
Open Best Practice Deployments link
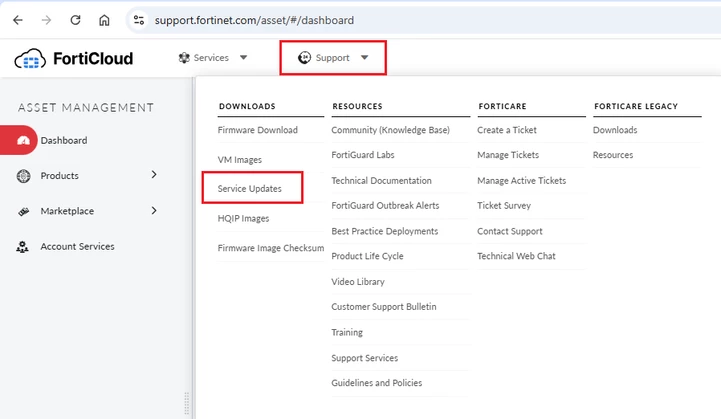[x=384, y=231]
